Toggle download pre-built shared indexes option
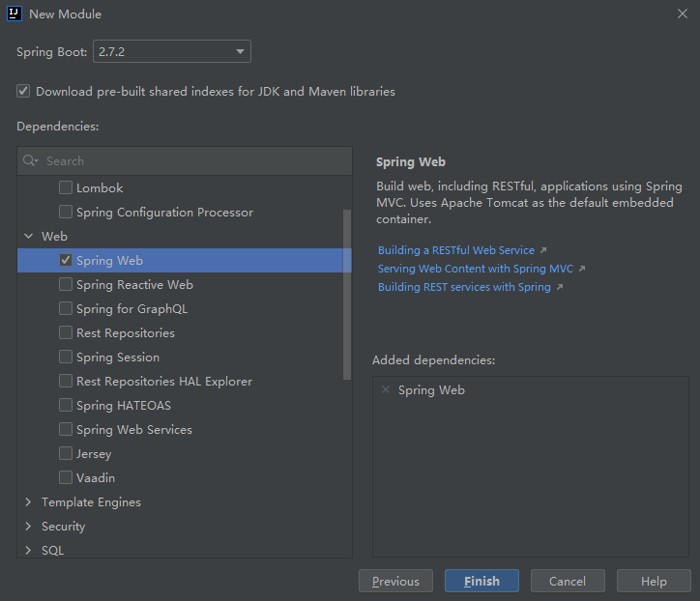The height and width of the screenshot is (601, 700). 23,91
